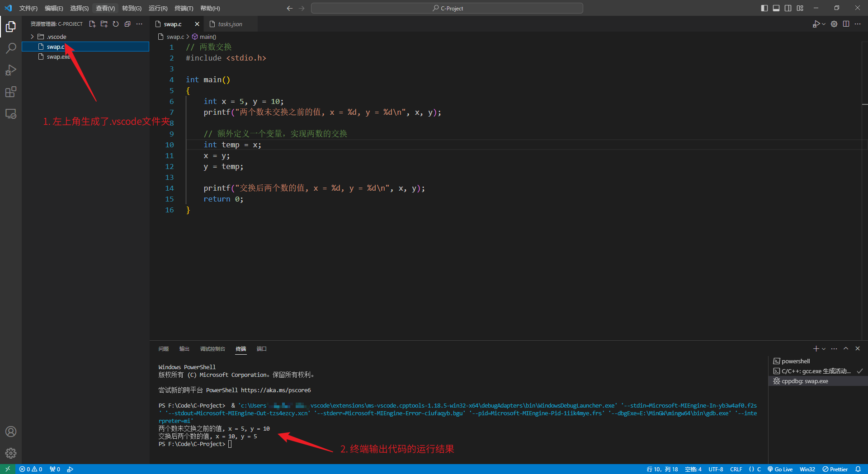Switch to the tasks.json tab
The image size is (868, 474).
[x=230, y=24]
